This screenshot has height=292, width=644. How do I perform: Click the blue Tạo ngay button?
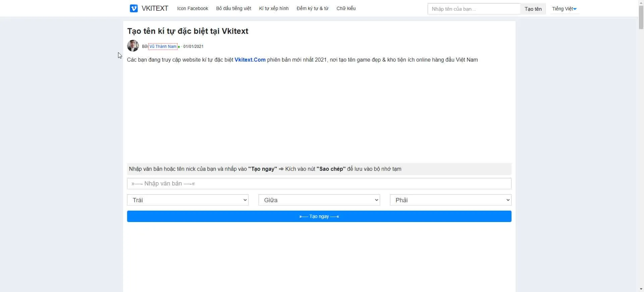click(319, 216)
